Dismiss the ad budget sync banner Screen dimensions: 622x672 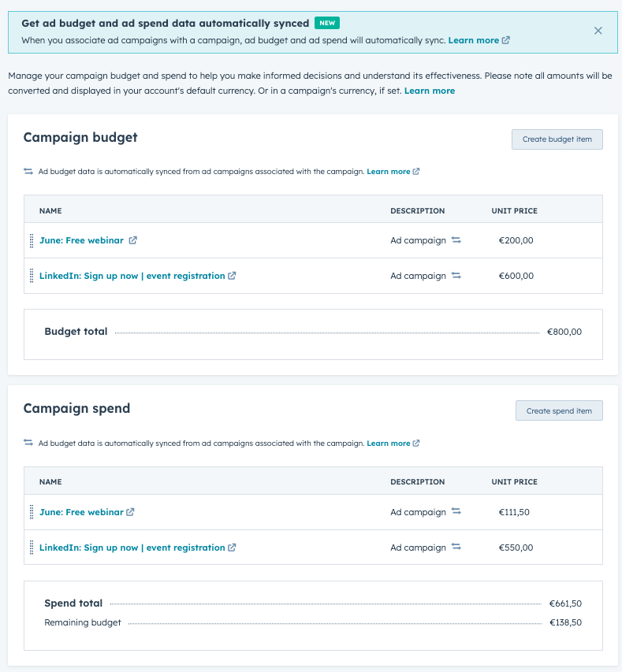click(x=598, y=31)
